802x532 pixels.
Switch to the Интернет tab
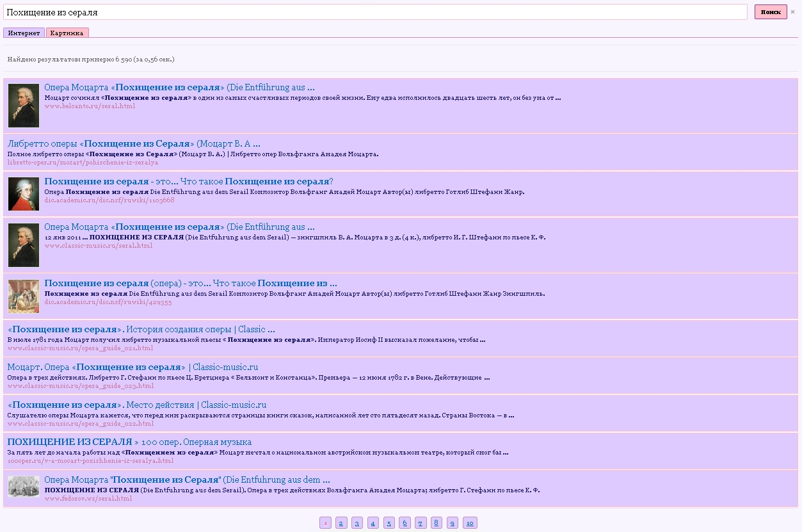coord(24,33)
